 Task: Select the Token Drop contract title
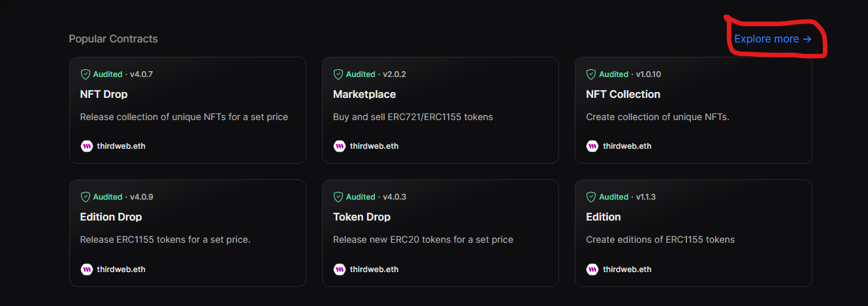click(x=362, y=217)
